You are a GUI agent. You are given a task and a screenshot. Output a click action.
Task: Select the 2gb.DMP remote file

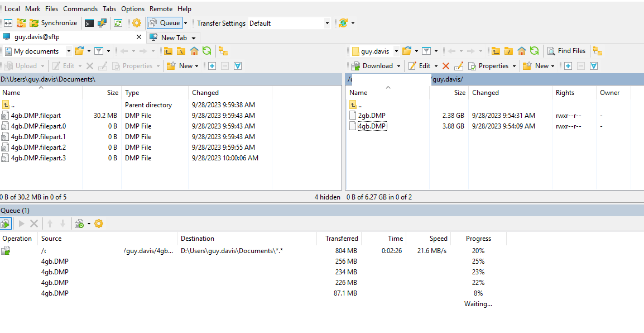click(x=371, y=116)
